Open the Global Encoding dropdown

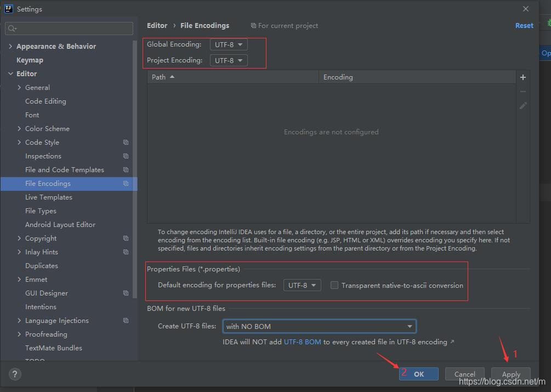(229, 44)
